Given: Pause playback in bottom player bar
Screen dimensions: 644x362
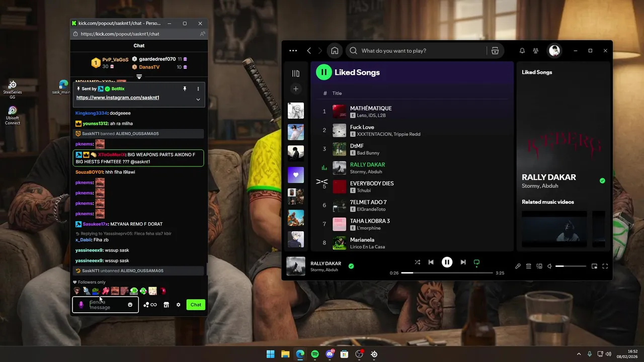Looking at the screenshot, I should 447,262.
